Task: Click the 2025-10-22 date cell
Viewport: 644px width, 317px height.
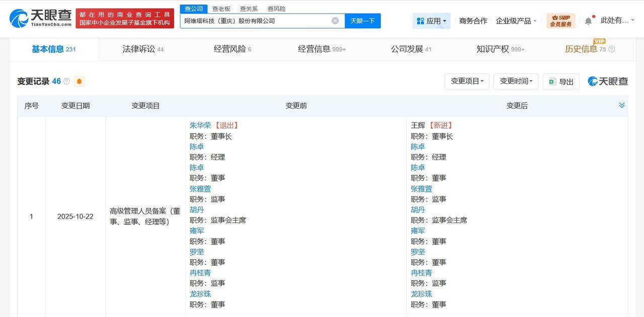Action: pyautogui.click(x=75, y=217)
